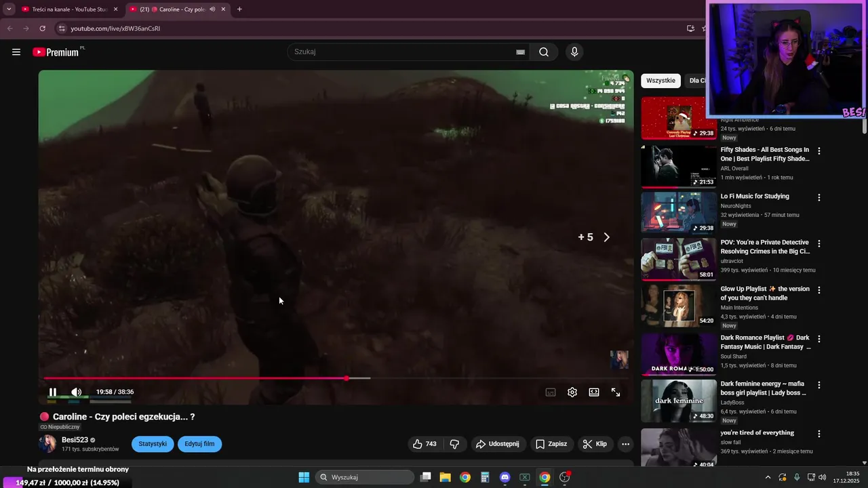Open POV Private Detective video title

pyautogui.click(x=765, y=247)
